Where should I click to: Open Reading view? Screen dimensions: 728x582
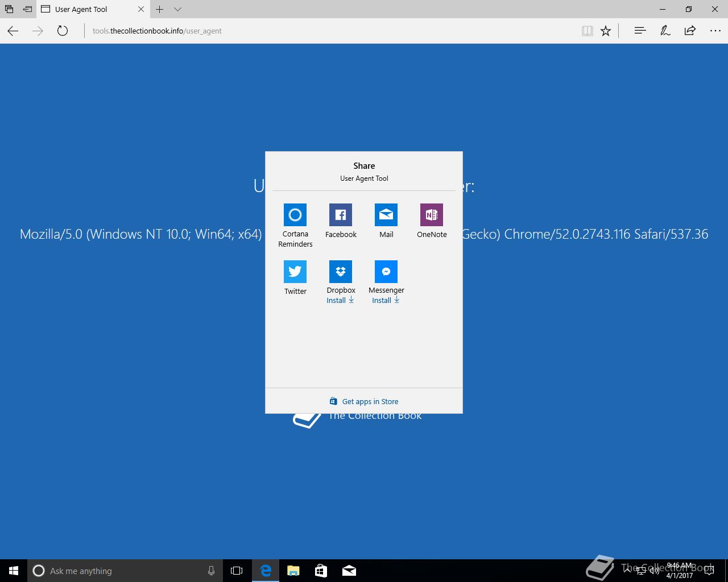click(x=588, y=31)
